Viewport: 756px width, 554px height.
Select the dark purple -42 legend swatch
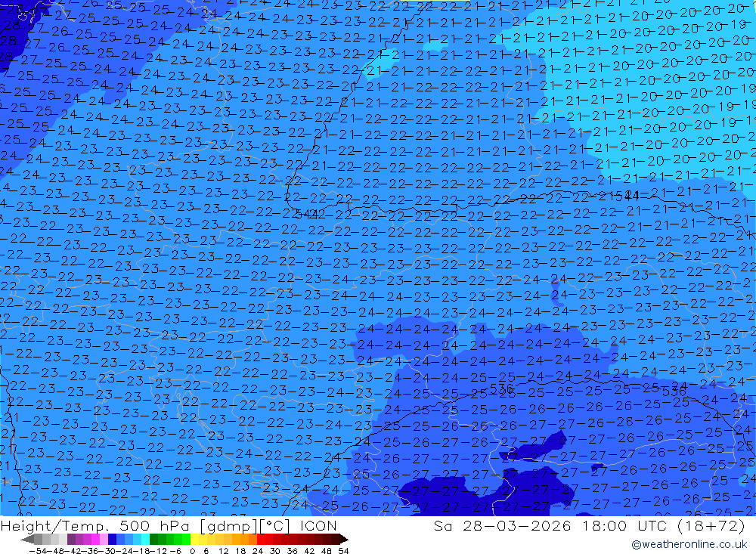point(72,539)
